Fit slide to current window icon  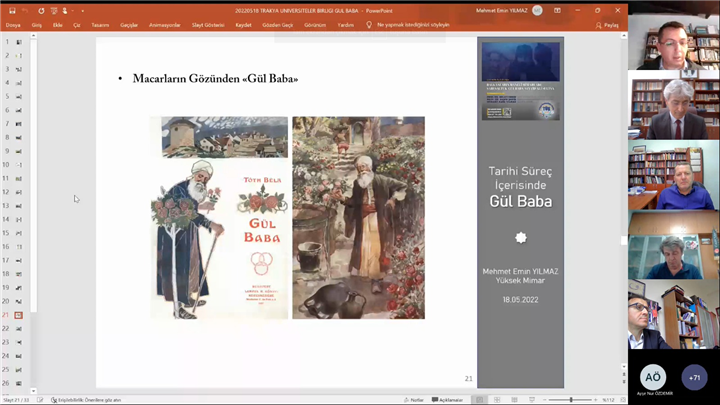tap(623, 400)
